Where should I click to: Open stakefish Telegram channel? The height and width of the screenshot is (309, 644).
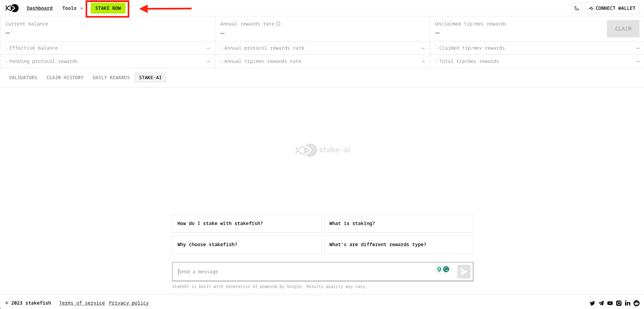coord(601,303)
